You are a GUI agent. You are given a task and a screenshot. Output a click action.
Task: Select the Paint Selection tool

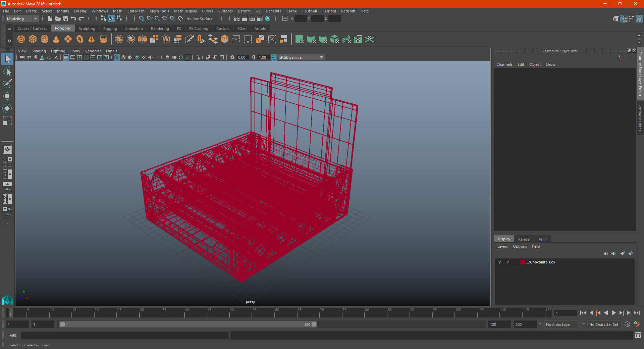point(7,84)
